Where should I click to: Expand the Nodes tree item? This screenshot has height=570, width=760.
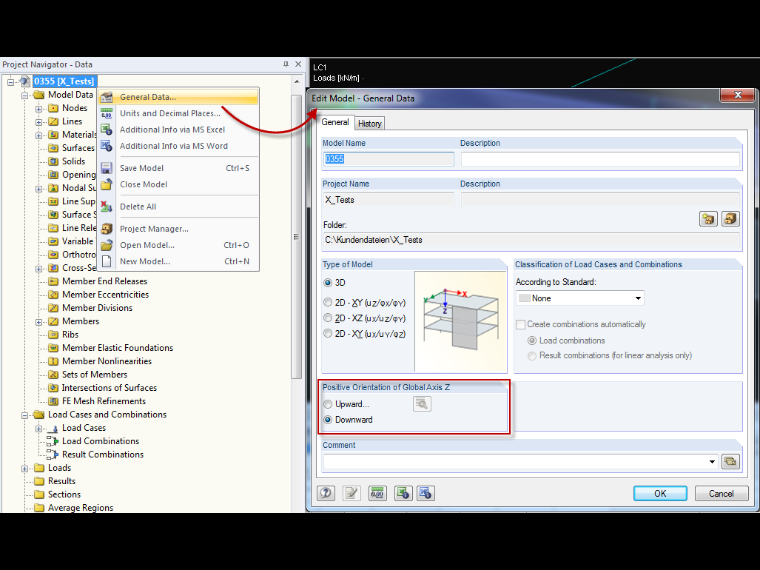pos(39,109)
